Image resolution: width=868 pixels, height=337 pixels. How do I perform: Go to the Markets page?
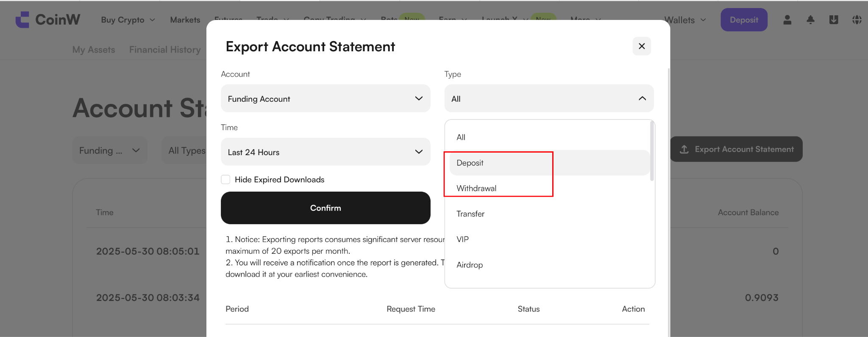pos(185,20)
